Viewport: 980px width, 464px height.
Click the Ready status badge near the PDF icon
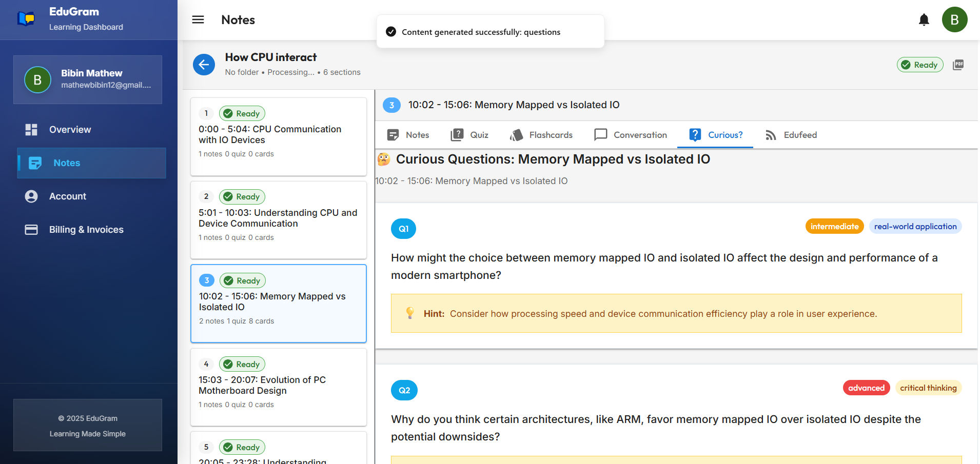920,65
